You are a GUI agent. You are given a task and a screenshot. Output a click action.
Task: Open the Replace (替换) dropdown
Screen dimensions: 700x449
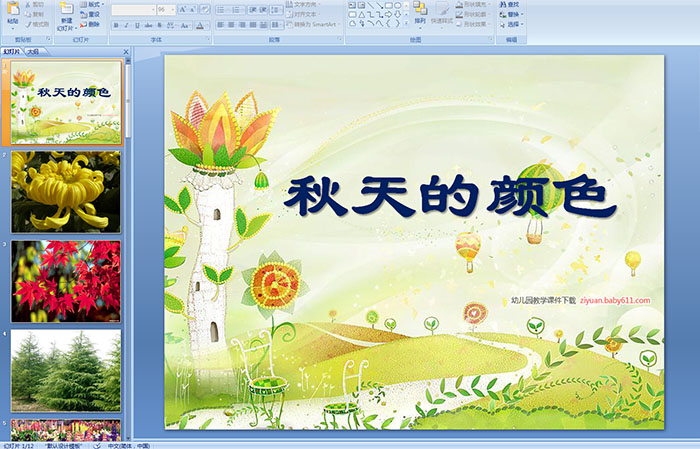click(x=511, y=14)
